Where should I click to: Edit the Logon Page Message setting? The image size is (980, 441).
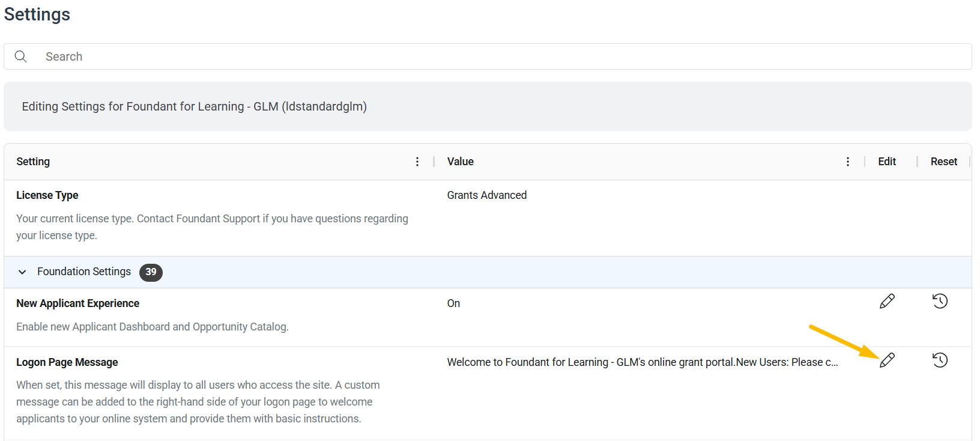[x=887, y=360]
